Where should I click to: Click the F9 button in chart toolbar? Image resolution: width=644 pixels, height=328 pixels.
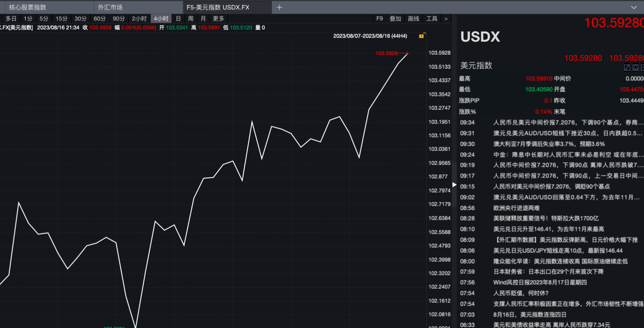click(x=379, y=19)
